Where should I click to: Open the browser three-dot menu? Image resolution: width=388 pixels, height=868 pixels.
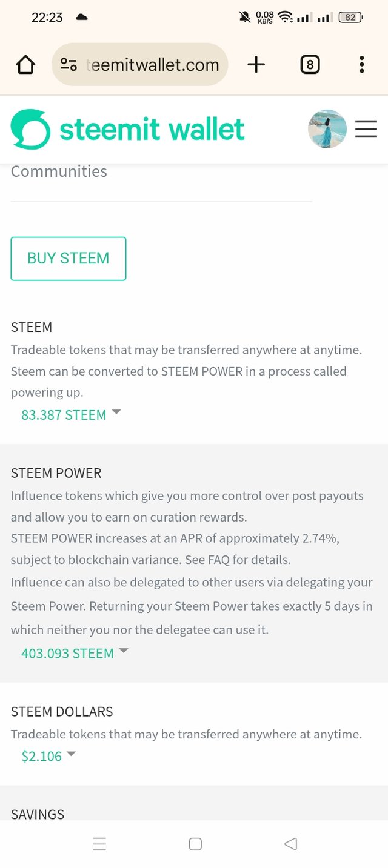coord(362,64)
